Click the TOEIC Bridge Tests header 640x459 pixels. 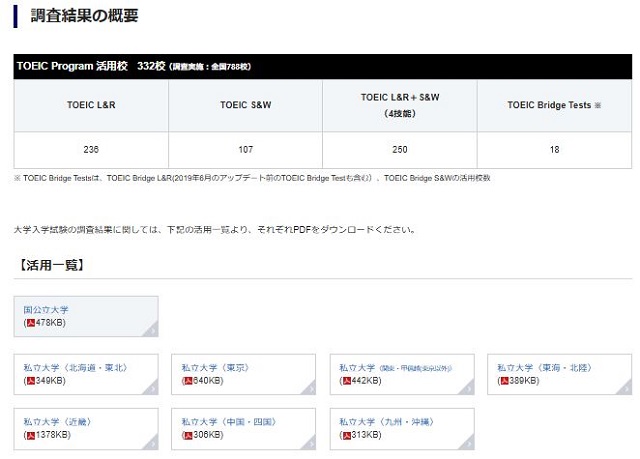554,105
